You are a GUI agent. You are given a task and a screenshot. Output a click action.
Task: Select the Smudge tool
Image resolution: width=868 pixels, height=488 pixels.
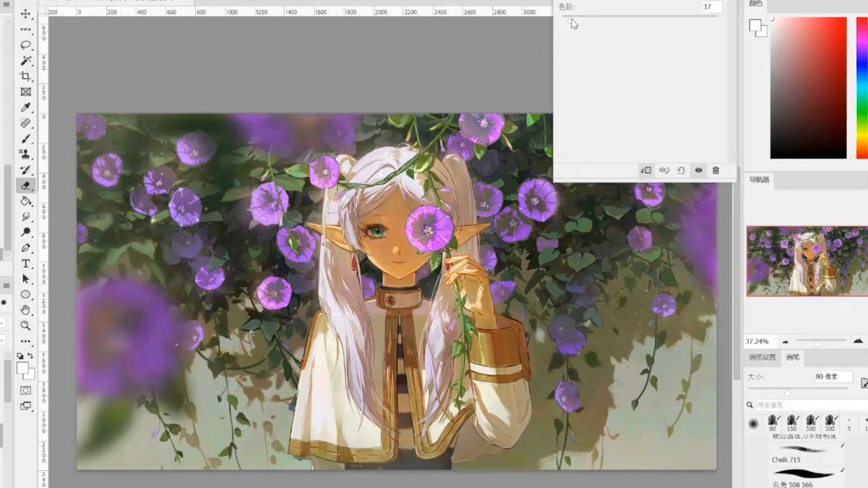pyautogui.click(x=25, y=216)
